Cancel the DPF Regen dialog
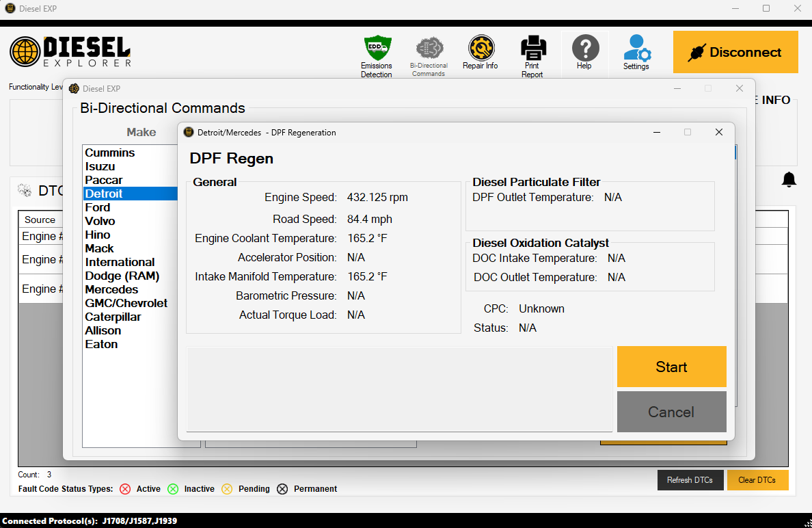The height and width of the screenshot is (528, 812). [x=672, y=412]
